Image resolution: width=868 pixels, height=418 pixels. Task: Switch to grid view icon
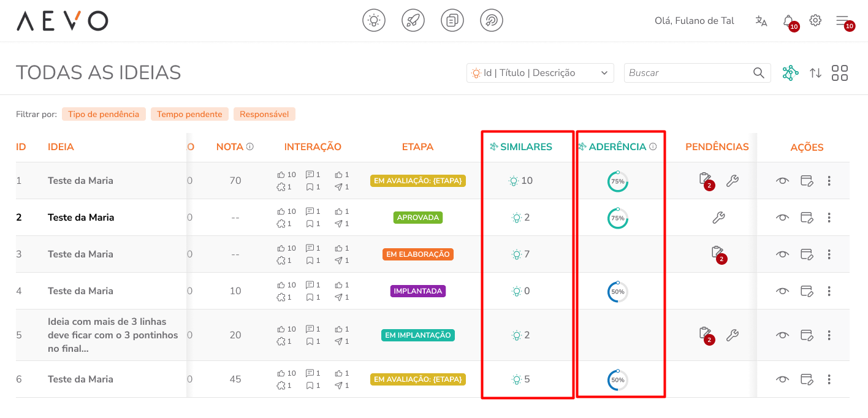point(840,73)
